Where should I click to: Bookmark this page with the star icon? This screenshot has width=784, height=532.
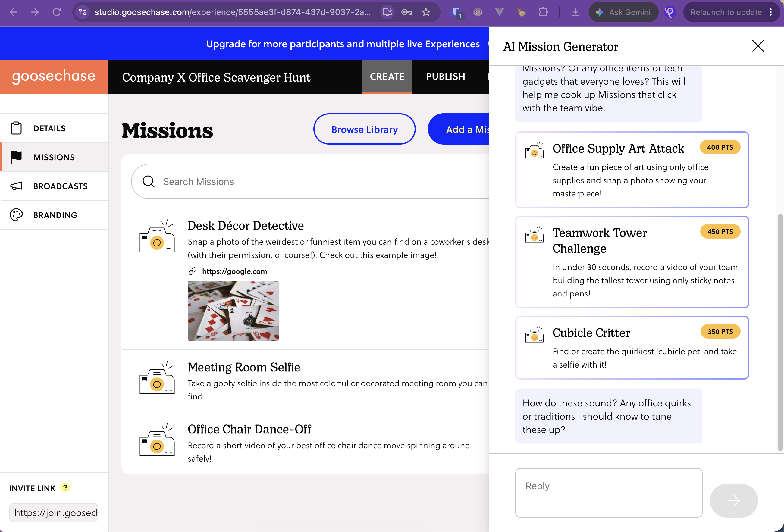[426, 12]
